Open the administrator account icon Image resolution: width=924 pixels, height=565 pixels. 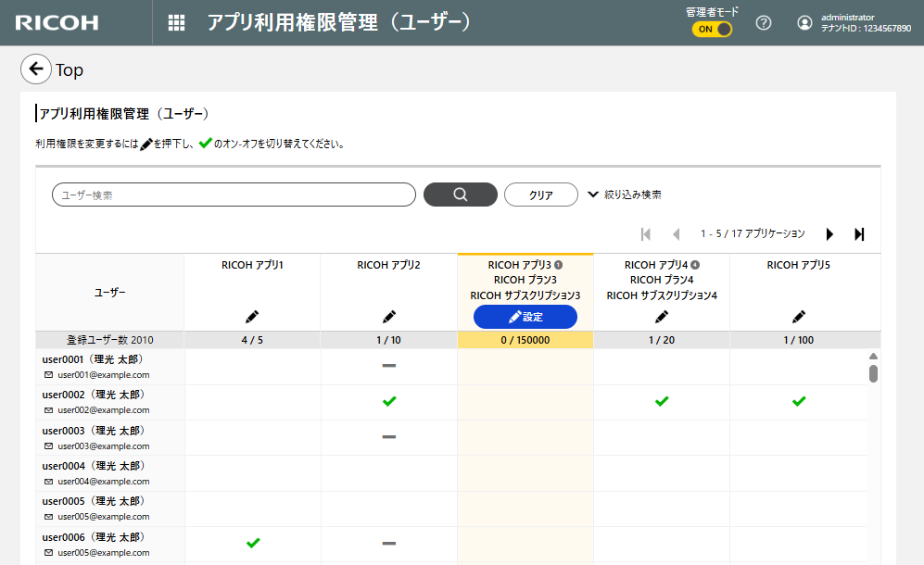804,23
